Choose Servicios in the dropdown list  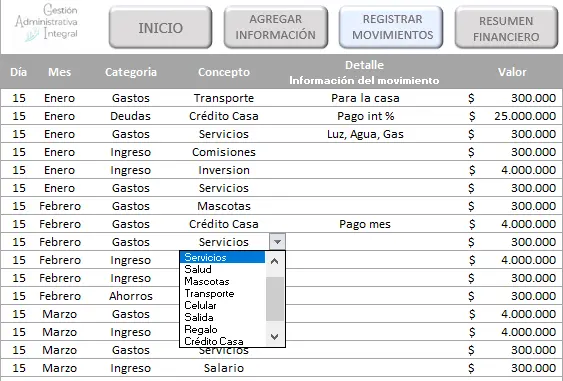tap(222, 257)
